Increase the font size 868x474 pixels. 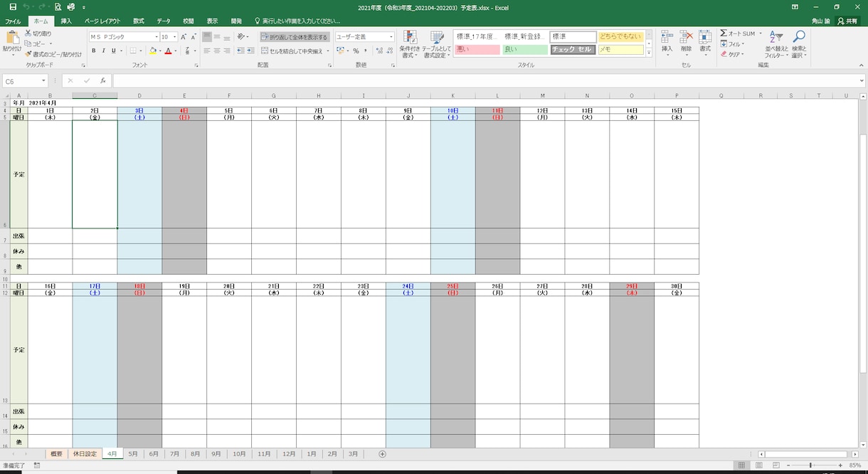[184, 37]
